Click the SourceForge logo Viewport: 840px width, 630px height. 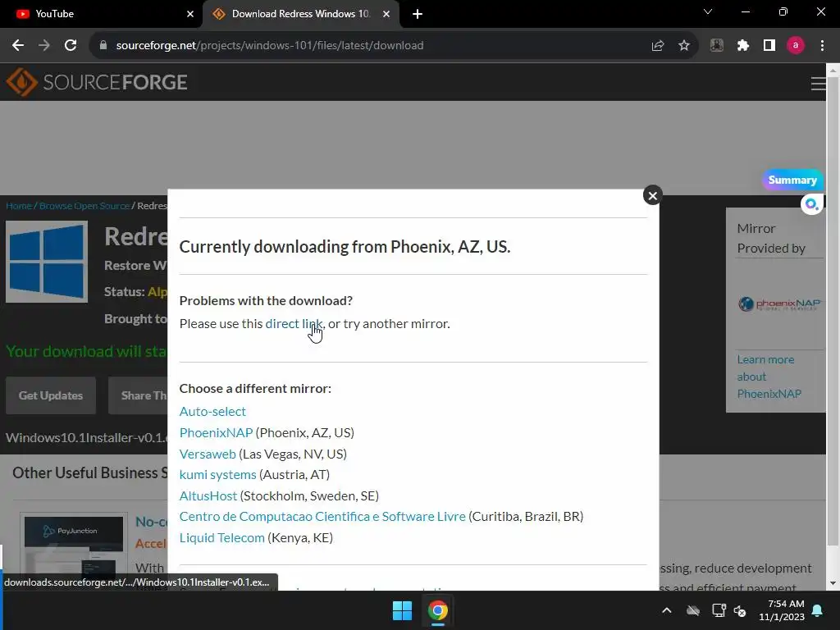97,83
